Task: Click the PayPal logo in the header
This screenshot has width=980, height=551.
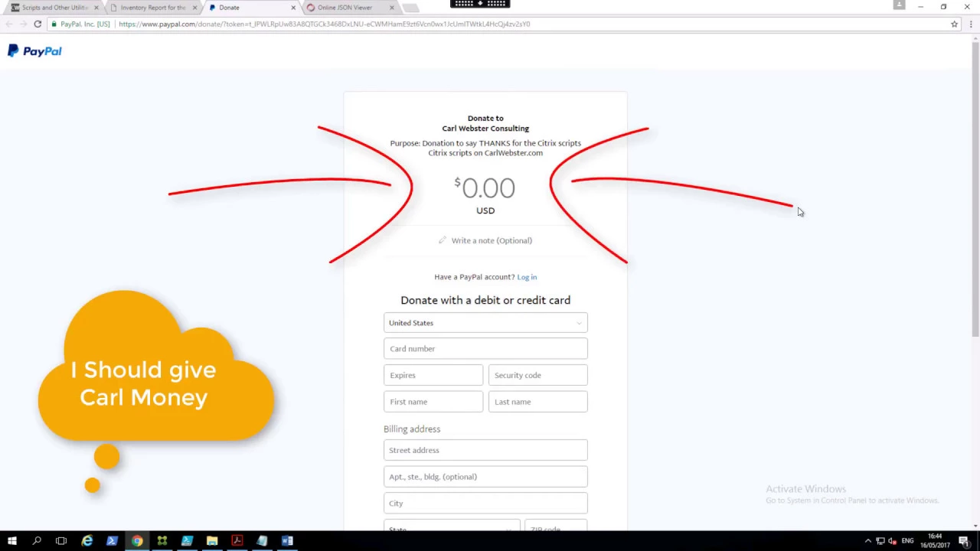Action: pos(34,51)
